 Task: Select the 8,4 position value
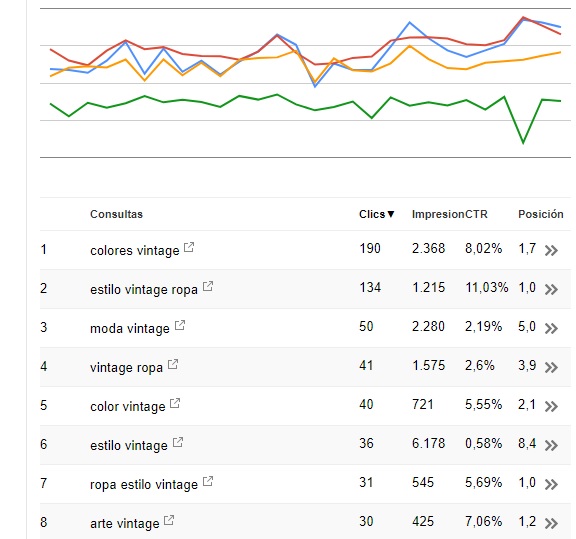527,443
